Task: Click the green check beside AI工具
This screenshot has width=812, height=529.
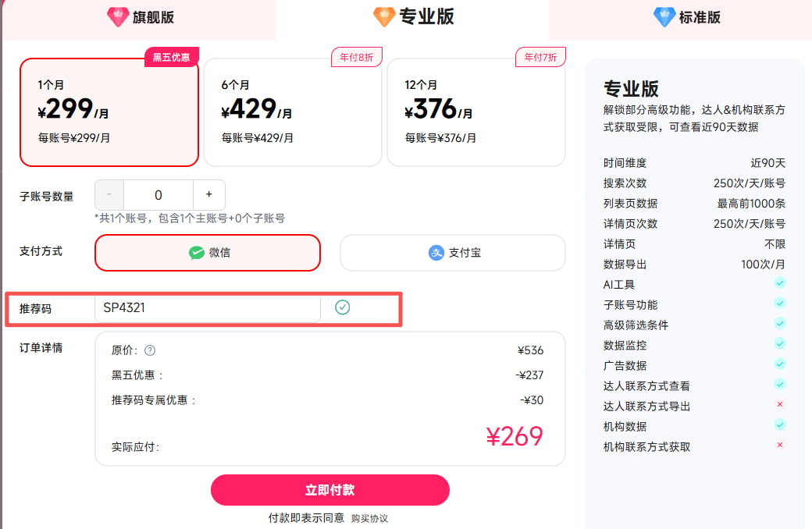Action: (x=779, y=282)
